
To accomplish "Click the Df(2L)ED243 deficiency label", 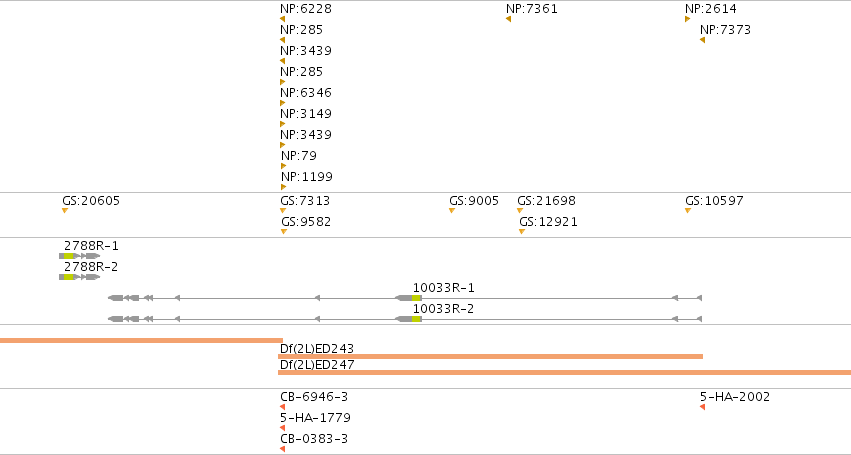I will coord(317,349).
